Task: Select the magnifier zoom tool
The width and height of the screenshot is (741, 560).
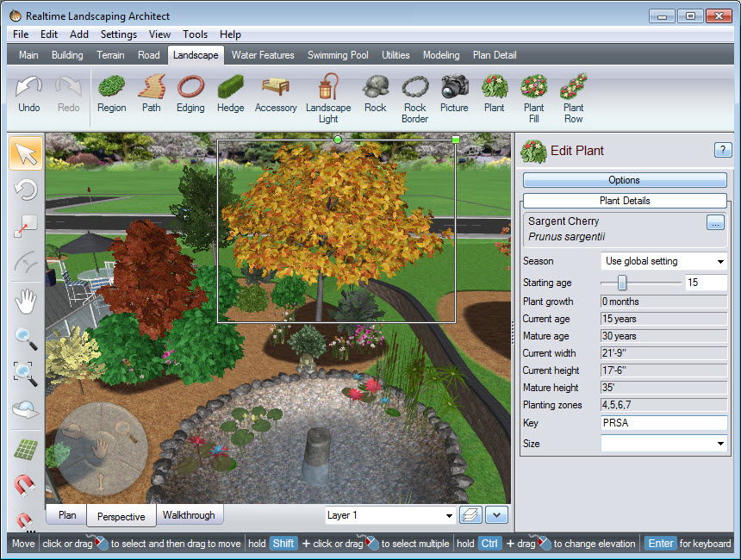Action: 26,339
